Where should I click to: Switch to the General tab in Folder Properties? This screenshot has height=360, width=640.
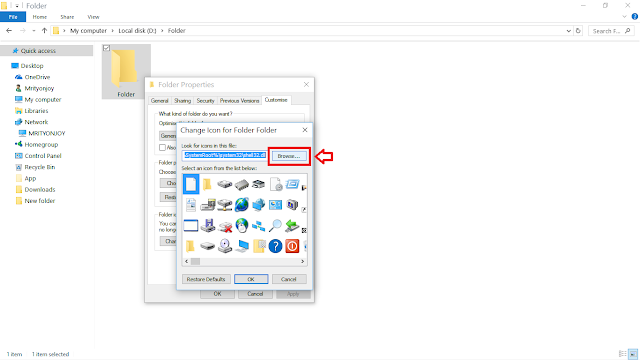tap(160, 100)
